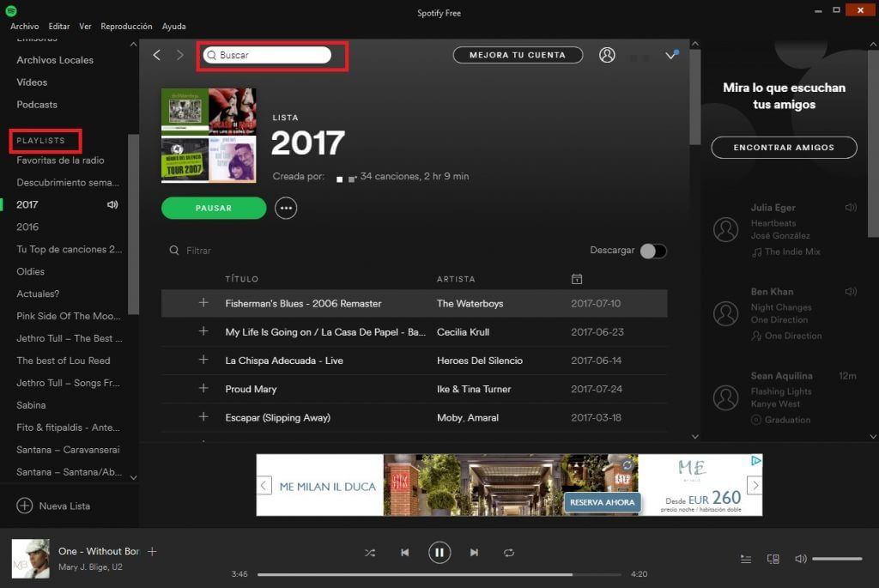Open the Ayuda menu

tap(173, 27)
